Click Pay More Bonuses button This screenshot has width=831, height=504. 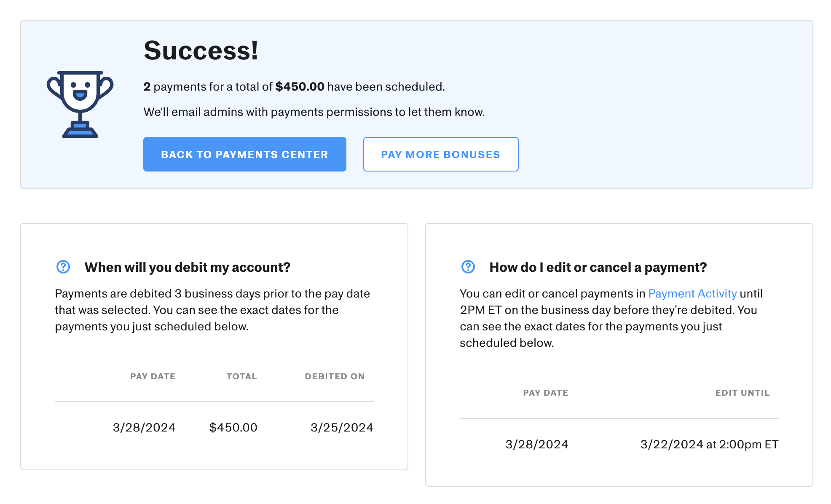point(440,154)
